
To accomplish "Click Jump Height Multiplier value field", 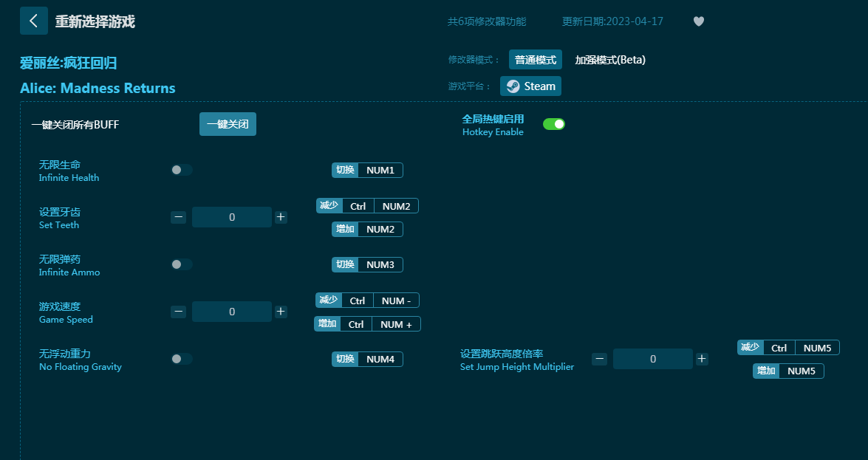I will click(x=652, y=359).
